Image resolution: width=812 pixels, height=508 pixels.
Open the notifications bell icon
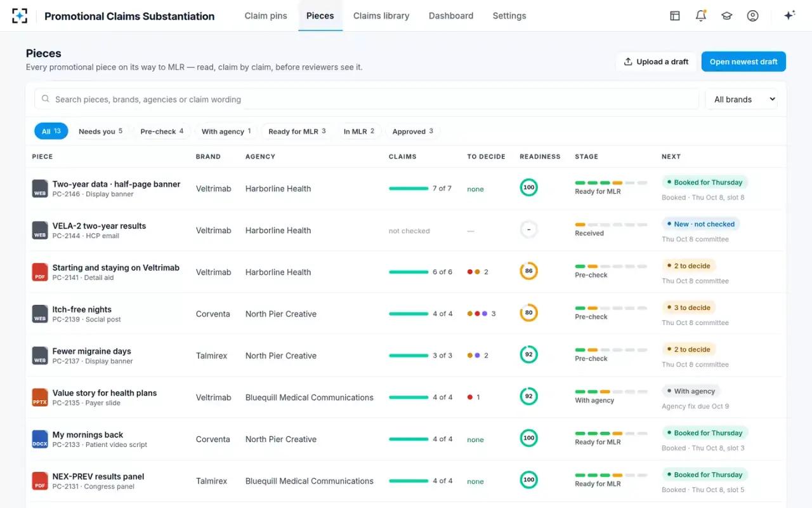pos(701,16)
